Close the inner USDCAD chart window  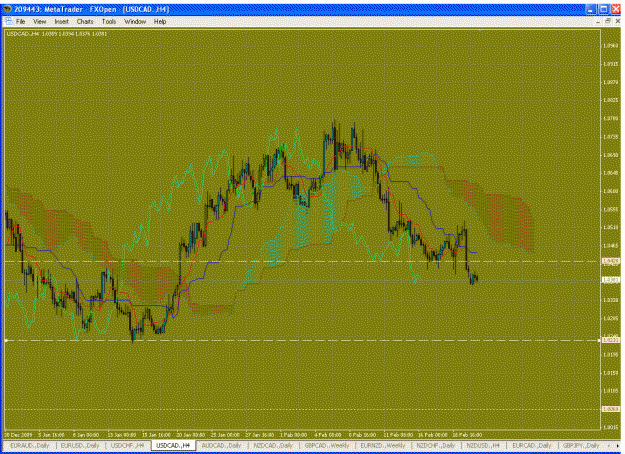coord(617,21)
